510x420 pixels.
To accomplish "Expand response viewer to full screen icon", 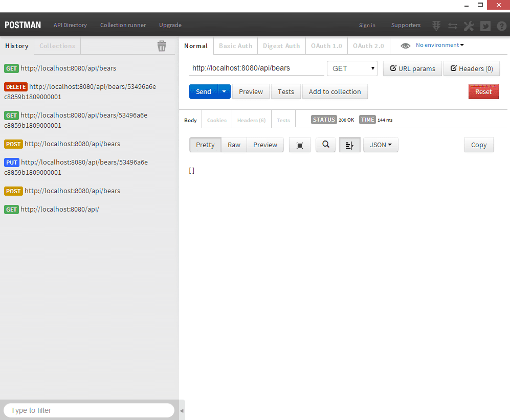I will [299, 145].
